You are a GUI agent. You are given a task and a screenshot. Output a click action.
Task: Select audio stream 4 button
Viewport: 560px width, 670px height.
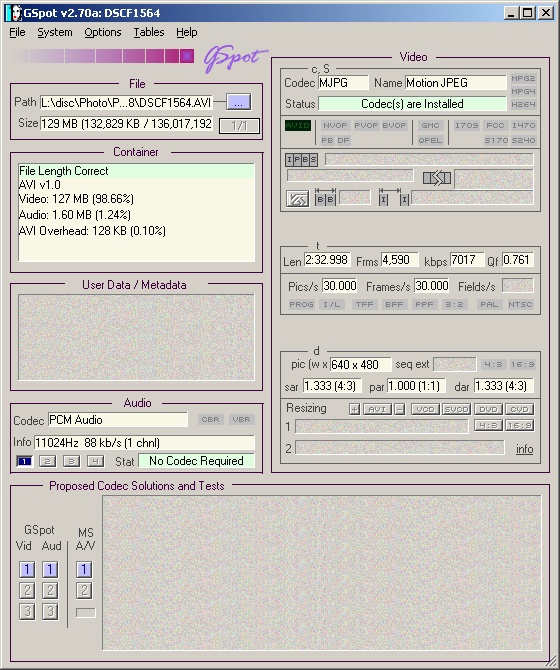point(95,461)
